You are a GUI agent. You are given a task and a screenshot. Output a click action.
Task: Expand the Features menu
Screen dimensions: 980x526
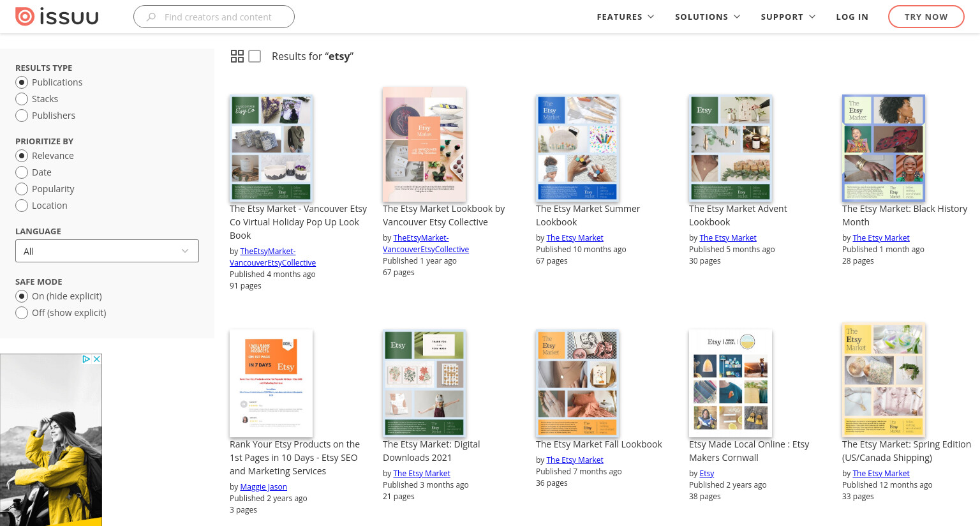pyautogui.click(x=625, y=17)
